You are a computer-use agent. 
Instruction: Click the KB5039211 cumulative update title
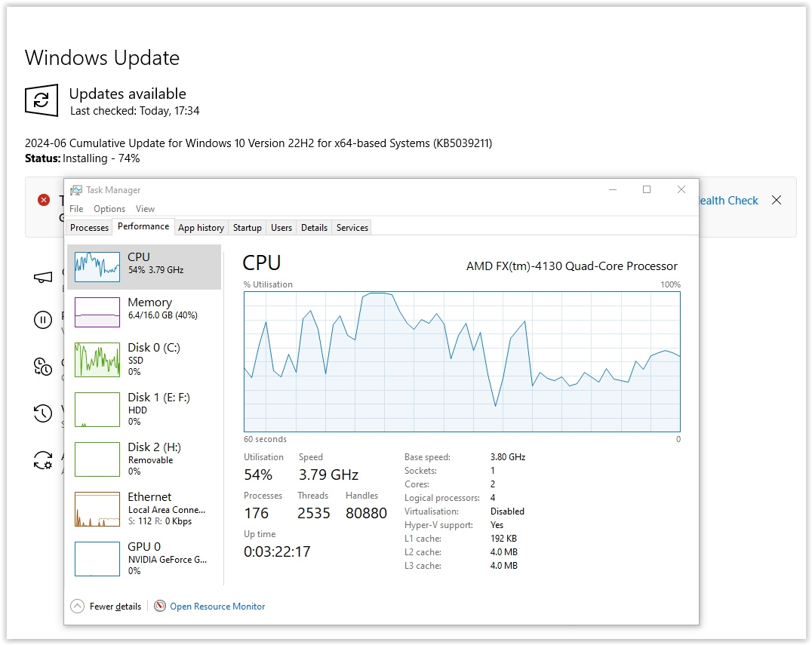click(x=258, y=143)
